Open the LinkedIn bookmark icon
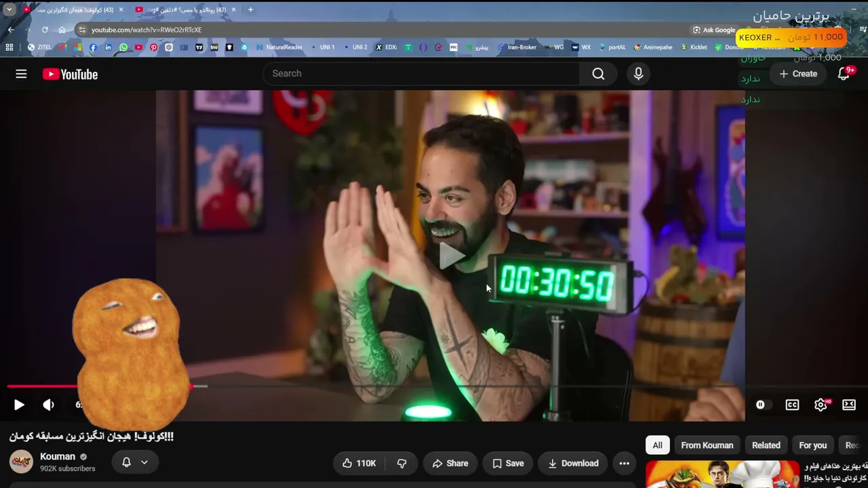868x488 pixels. click(x=108, y=47)
